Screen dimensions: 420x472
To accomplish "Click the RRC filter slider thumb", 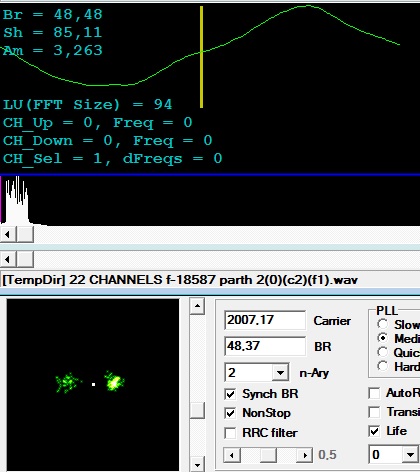I will click(x=268, y=455).
